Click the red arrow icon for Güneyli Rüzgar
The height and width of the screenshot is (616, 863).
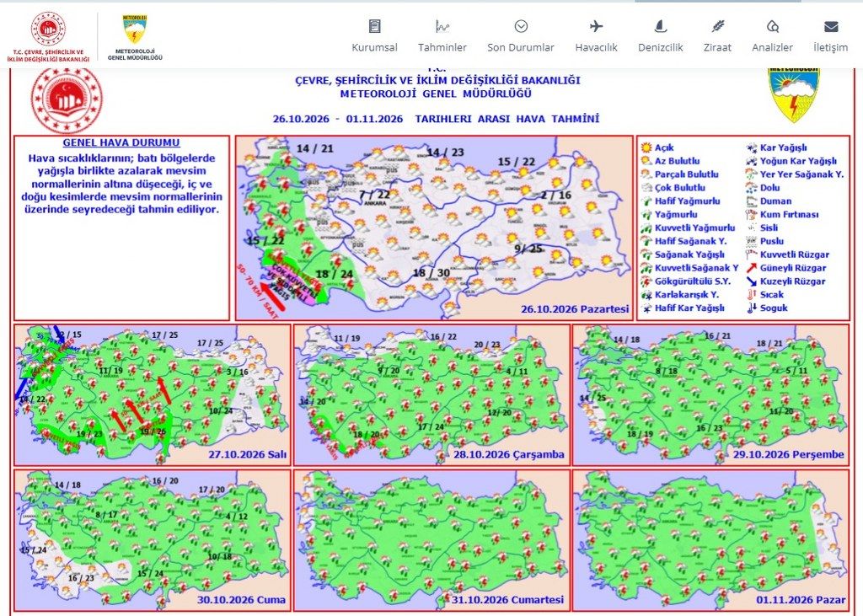point(752,268)
